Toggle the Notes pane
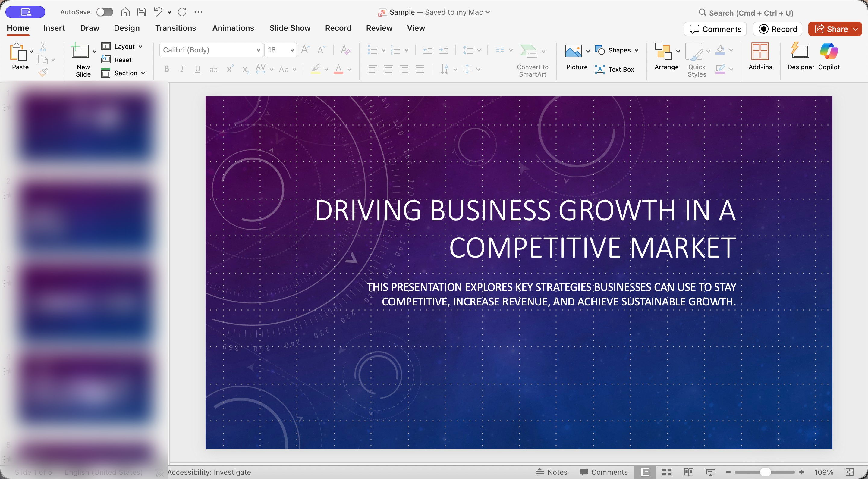This screenshot has width=868, height=479. [552, 472]
